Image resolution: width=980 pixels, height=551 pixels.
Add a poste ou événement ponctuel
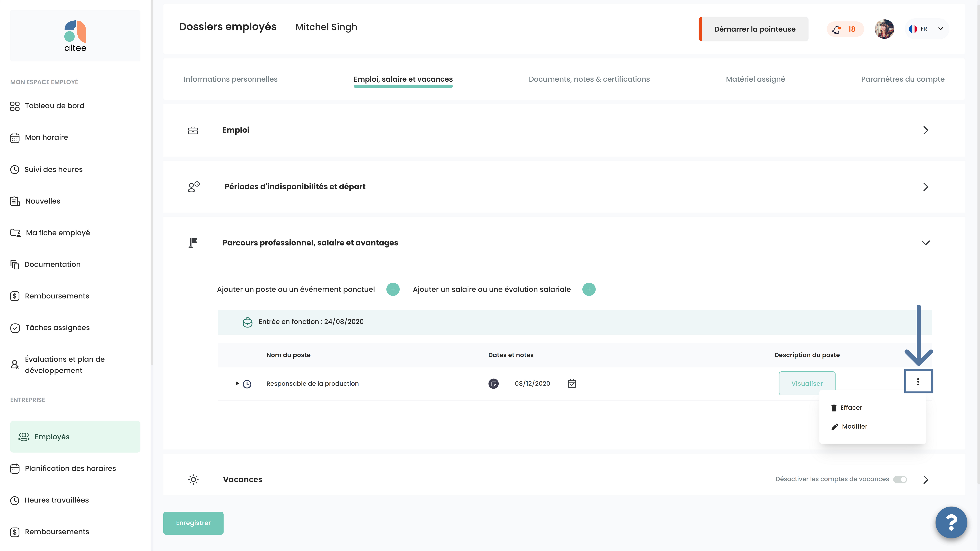(x=393, y=289)
